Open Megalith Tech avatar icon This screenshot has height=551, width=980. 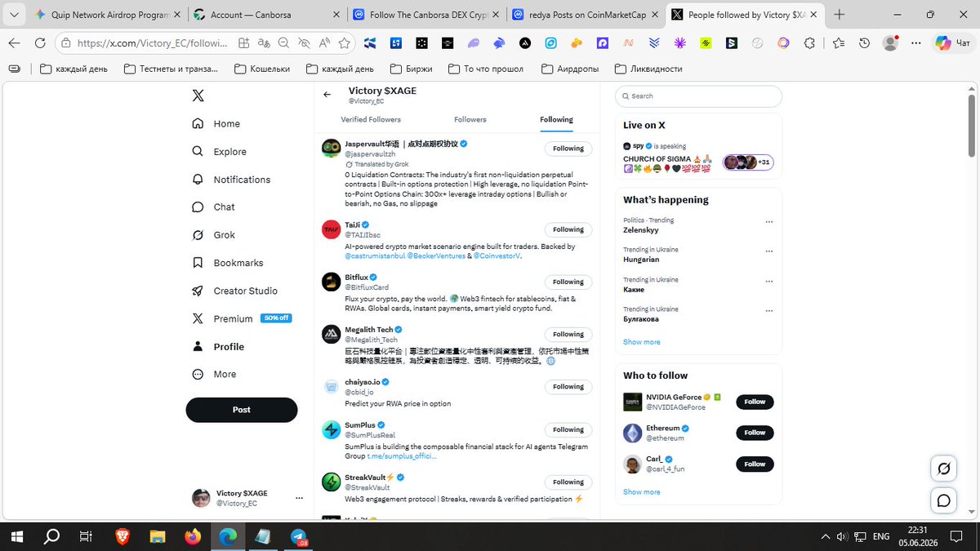click(331, 334)
